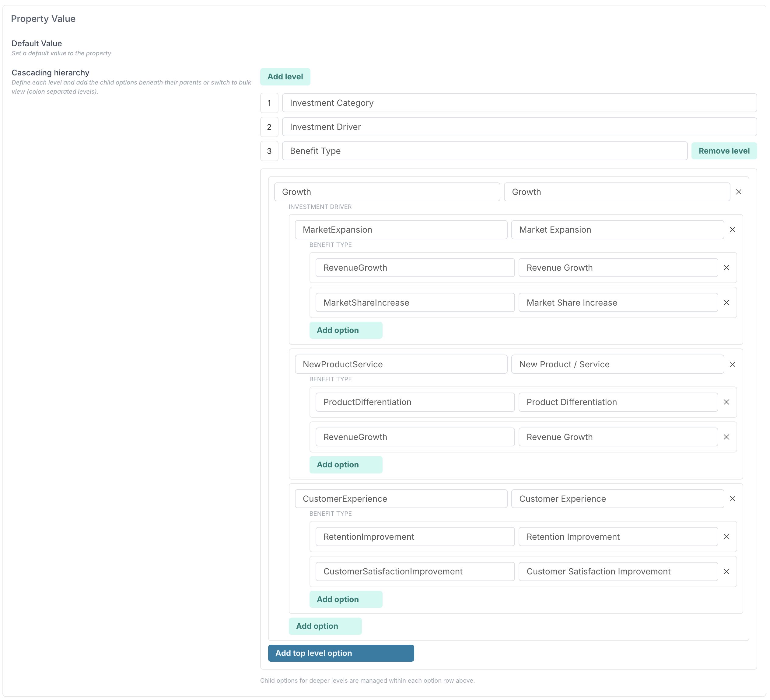Add option under Market Expansion benefits
This screenshot has height=700, width=770.
[345, 330]
